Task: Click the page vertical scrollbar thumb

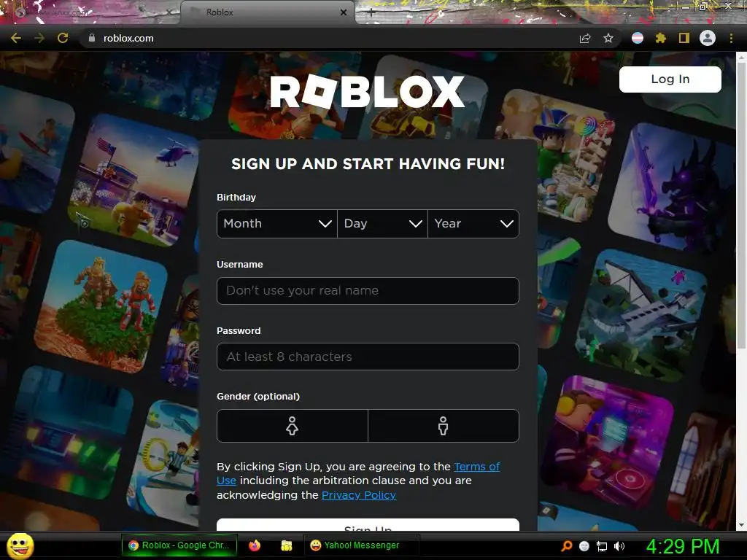Action: click(741, 205)
